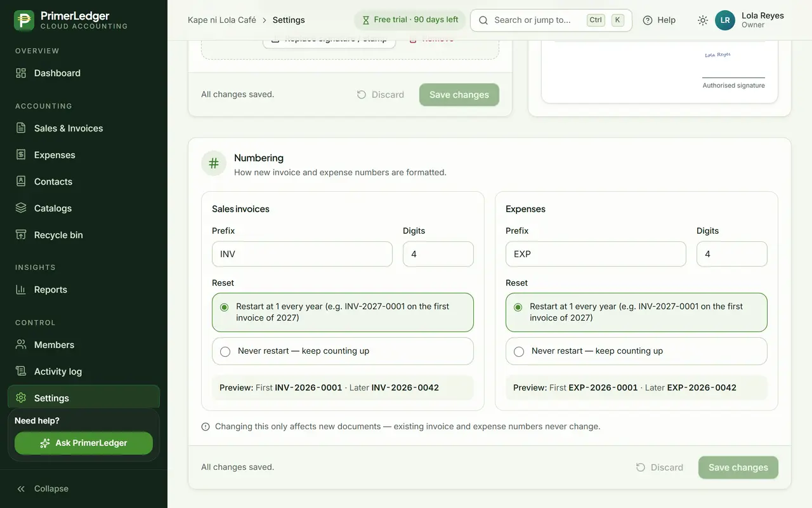Toggle the light/dark theme sun icon
Image resolution: width=812 pixels, height=508 pixels.
702,20
